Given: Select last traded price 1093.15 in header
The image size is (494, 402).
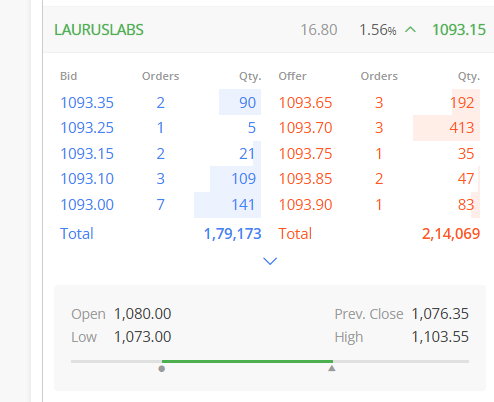Looking at the screenshot, I should 459,30.
